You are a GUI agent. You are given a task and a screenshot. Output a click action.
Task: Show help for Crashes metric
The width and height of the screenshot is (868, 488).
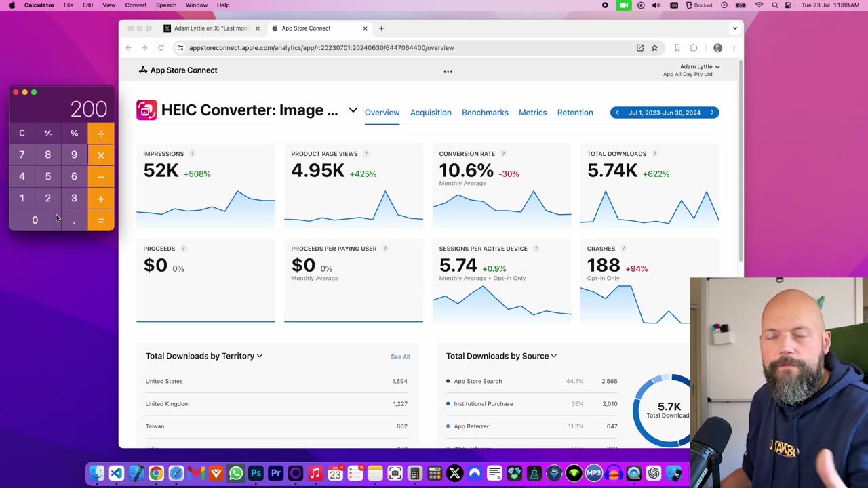tap(623, 249)
